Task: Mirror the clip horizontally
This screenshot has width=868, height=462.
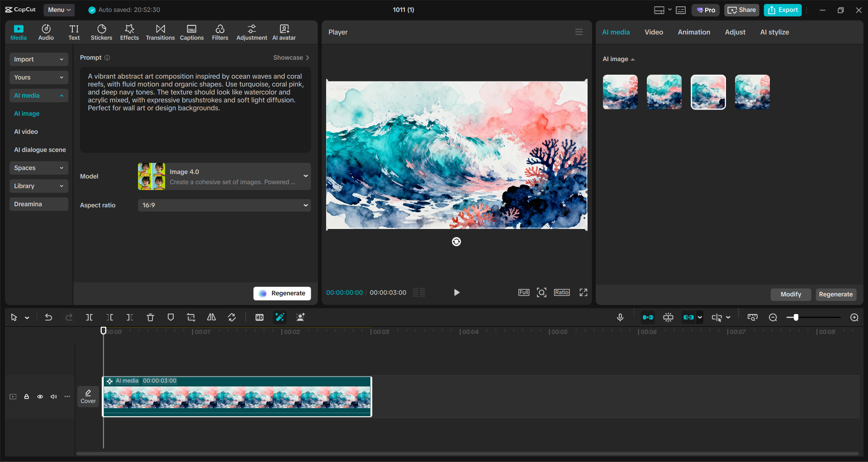Action: tap(211, 317)
